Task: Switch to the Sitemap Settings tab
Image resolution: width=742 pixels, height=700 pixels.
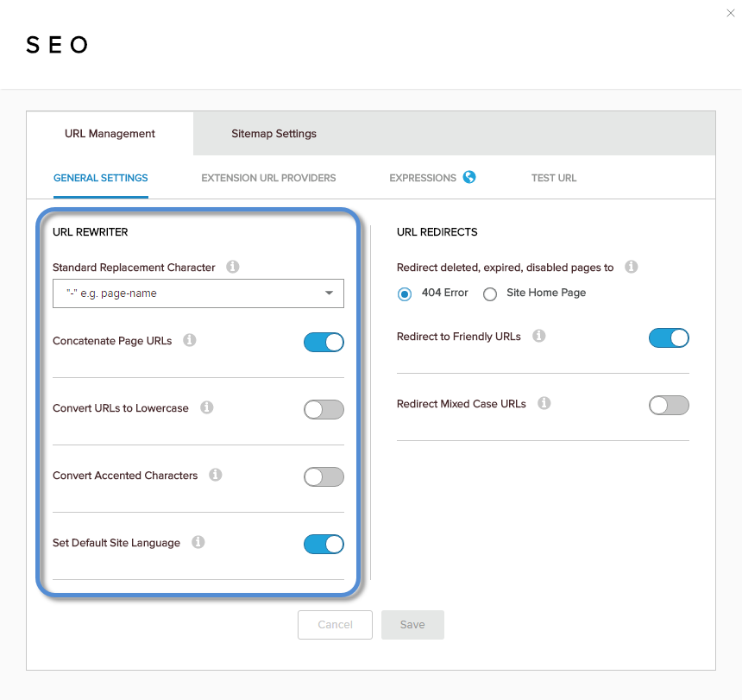Action: click(274, 134)
